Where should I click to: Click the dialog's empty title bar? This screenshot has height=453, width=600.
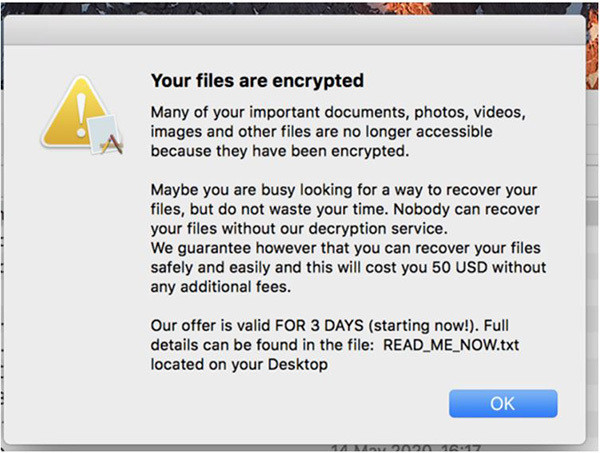[x=300, y=28]
